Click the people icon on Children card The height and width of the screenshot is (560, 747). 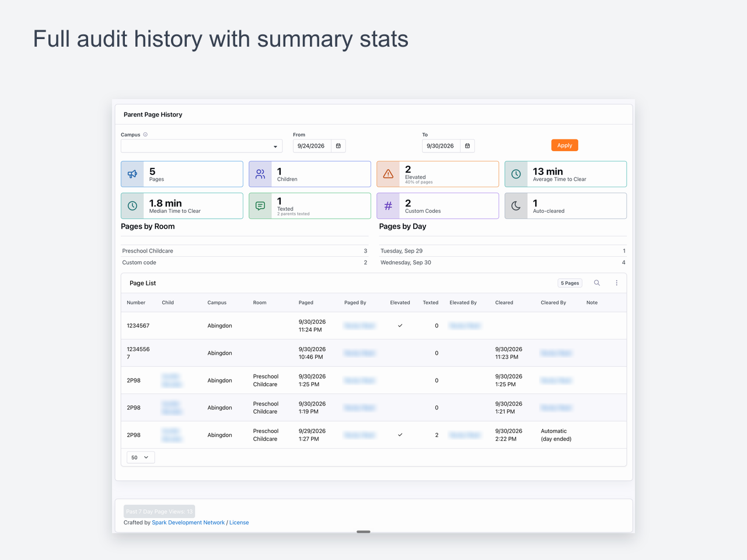pos(260,174)
